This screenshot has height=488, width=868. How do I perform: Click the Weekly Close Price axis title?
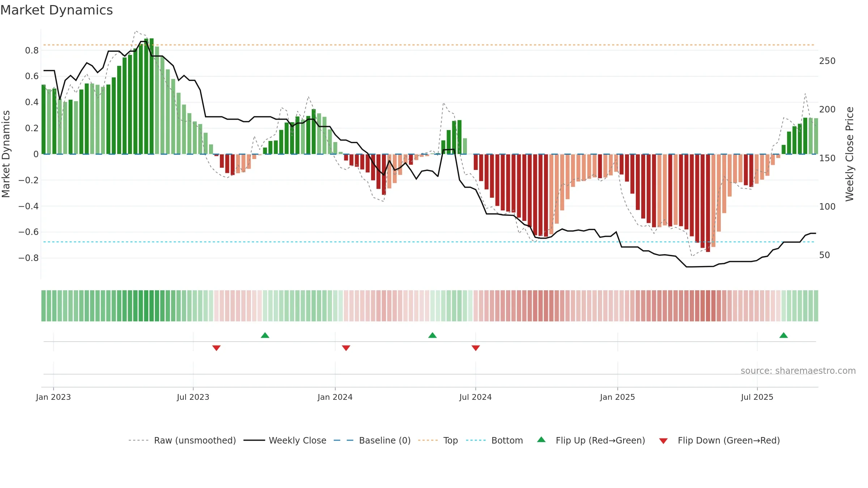(850, 154)
